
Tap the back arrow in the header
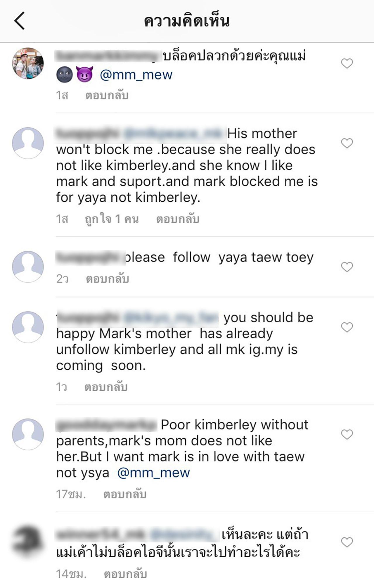tap(19, 21)
